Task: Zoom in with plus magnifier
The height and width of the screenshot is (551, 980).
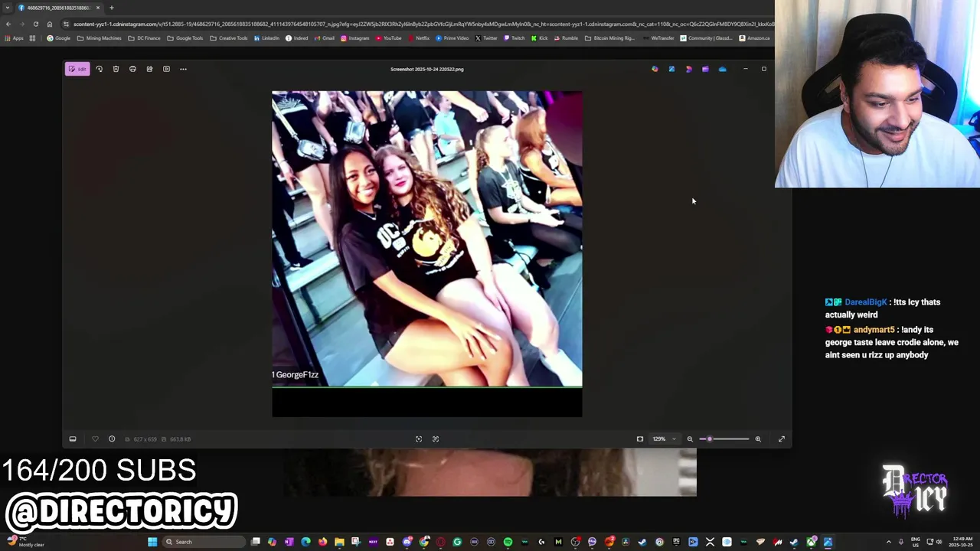Action: point(758,439)
